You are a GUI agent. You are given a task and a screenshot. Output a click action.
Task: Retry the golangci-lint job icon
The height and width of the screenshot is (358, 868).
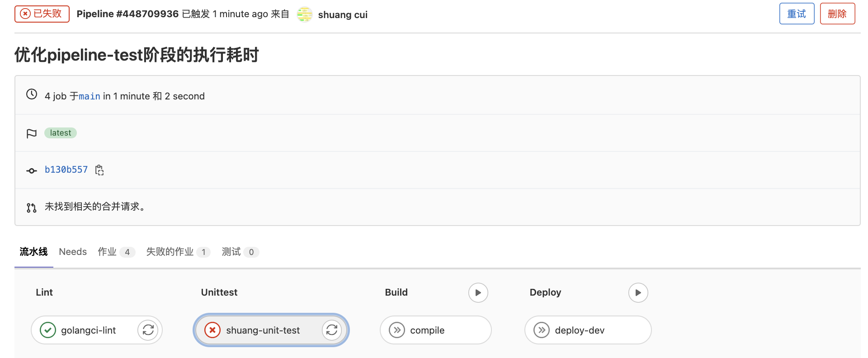click(x=148, y=330)
